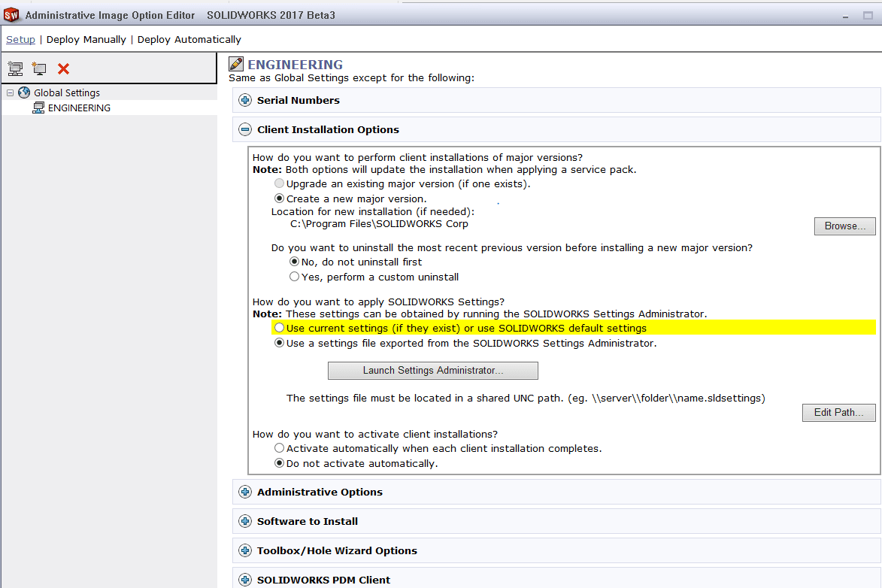
Task: Select Global Settings in the tree
Action: click(x=66, y=92)
